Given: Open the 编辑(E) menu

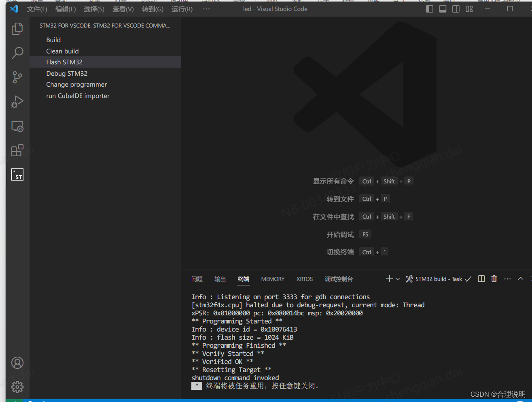Looking at the screenshot, I should tap(66, 9).
